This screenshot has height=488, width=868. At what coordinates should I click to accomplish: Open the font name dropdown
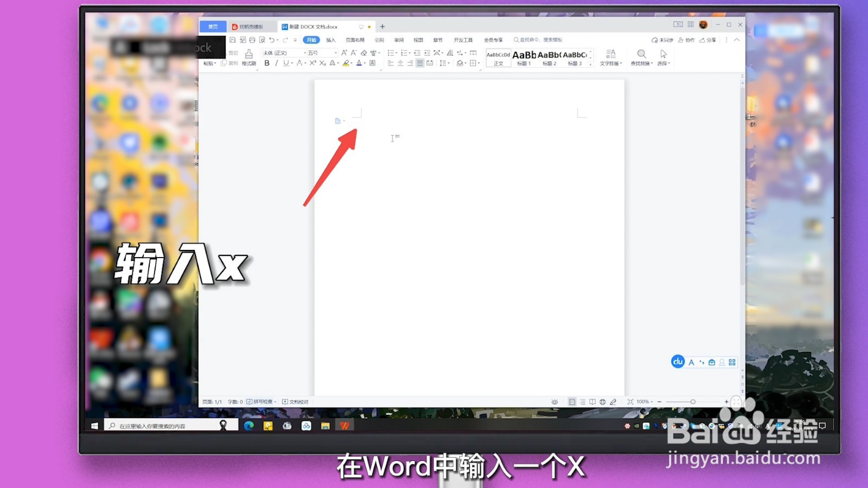304,53
